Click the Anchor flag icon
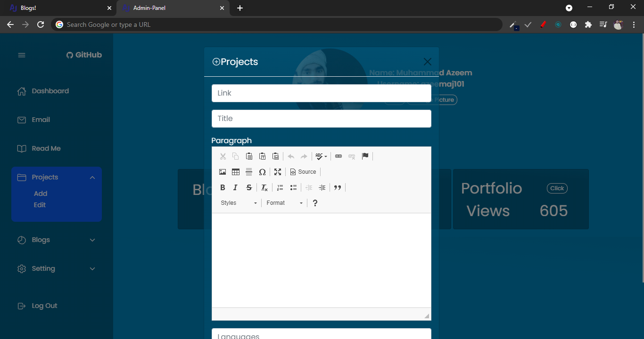 coord(365,156)
